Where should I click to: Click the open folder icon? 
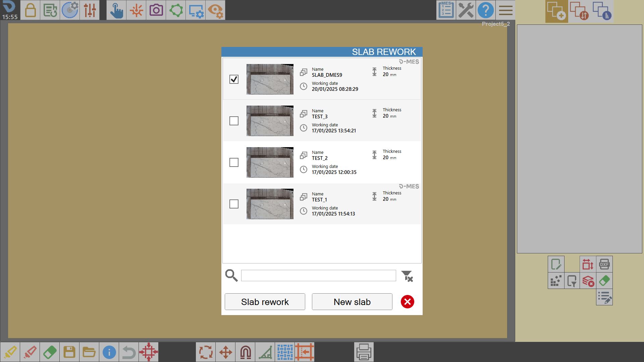[x=89, y=352]
